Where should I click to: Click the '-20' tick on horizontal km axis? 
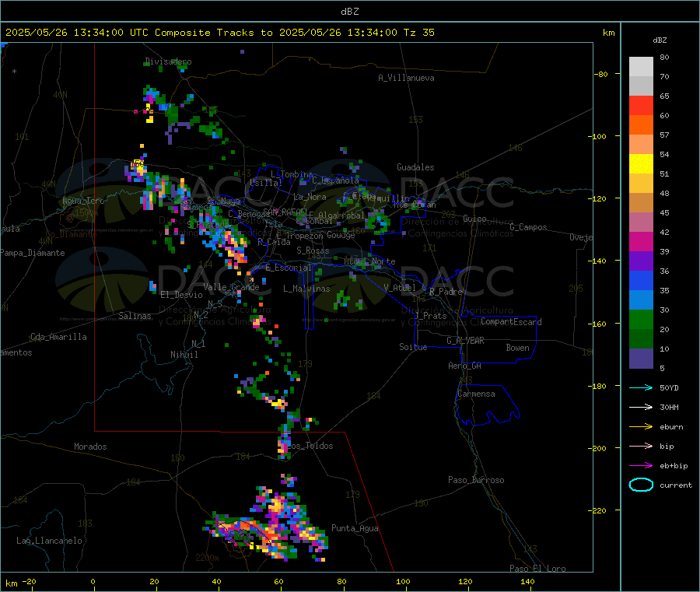[30, 581]
